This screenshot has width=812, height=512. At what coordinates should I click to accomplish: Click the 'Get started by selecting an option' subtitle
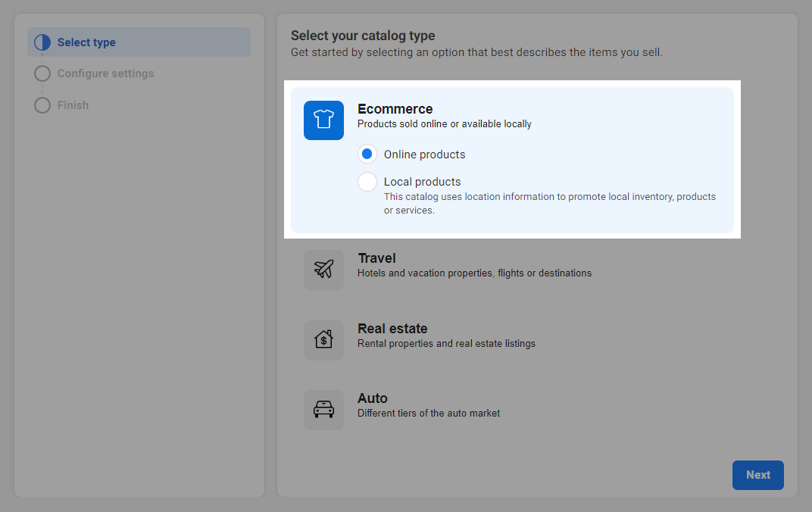pos(476,52)
